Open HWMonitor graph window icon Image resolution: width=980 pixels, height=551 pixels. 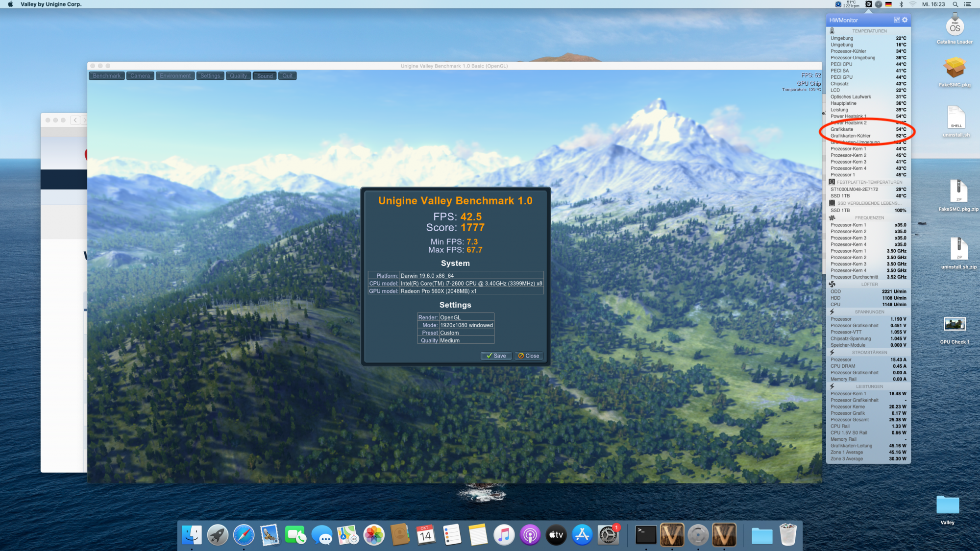pos(897,20)
